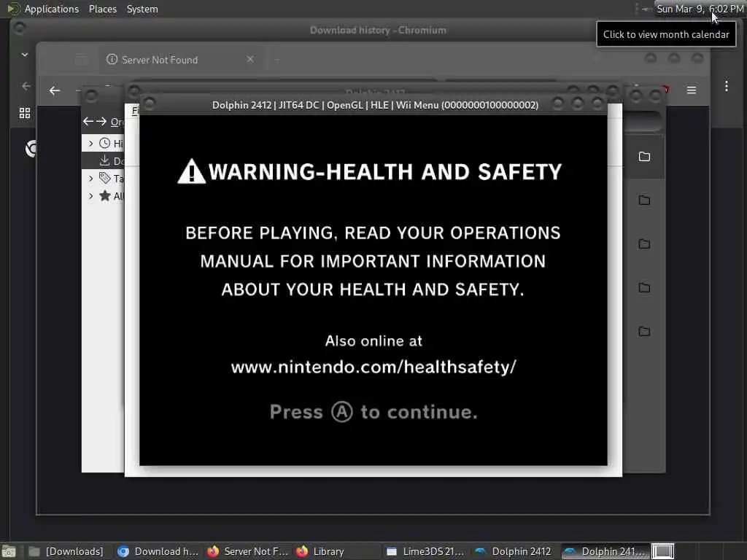Open the Applications menu
This screenshot has height=560, width=747.
click(x=52, y=9)
